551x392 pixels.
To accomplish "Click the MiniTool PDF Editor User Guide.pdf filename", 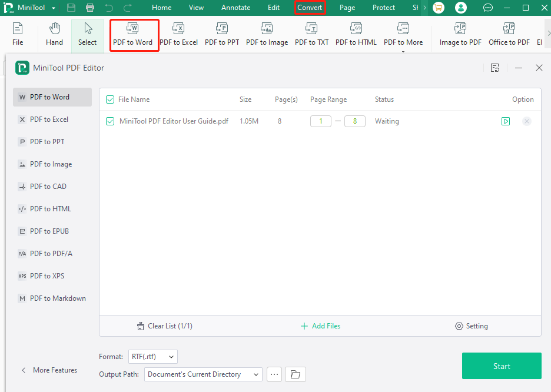I will coord(174,121).
